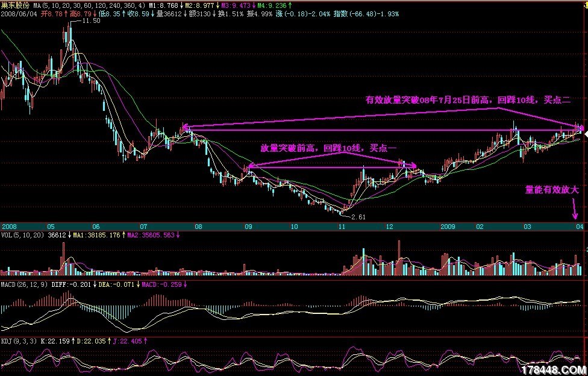
Task: Select the 2009 marker on the time axis
Action: [x=447, y=227]
